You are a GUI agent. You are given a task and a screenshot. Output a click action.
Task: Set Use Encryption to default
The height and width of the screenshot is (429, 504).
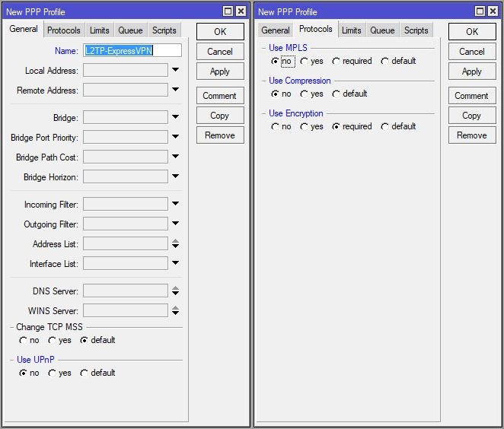(x=398, y=126)
